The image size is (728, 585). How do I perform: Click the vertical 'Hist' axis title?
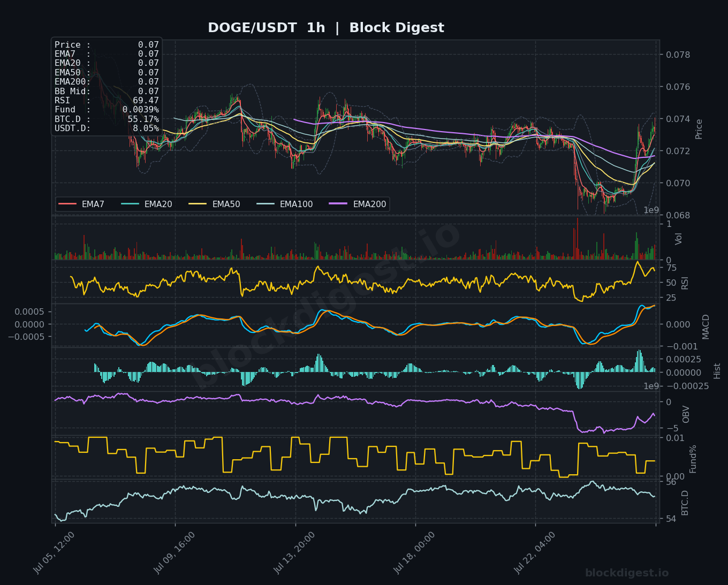[717, 371]
